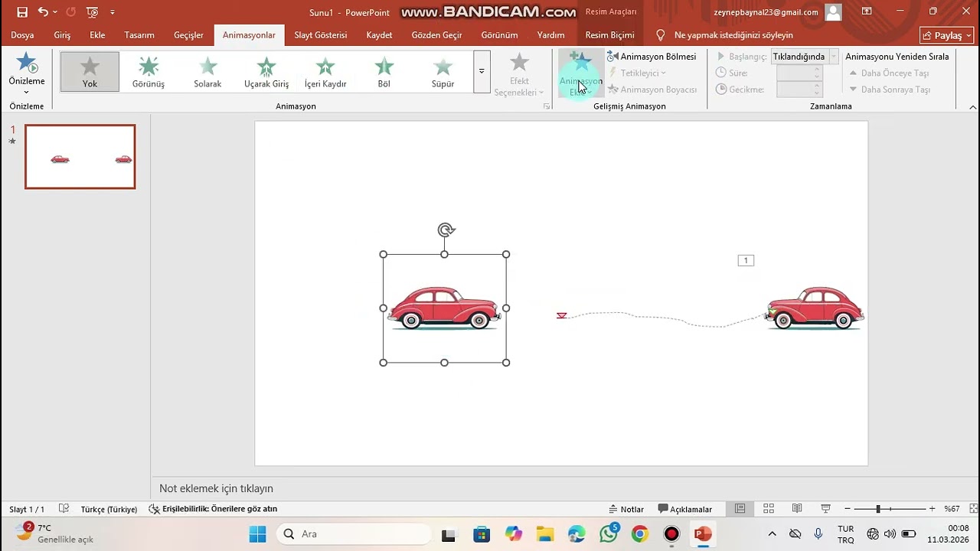Click the Süre duration field

[x=799, y=73]
